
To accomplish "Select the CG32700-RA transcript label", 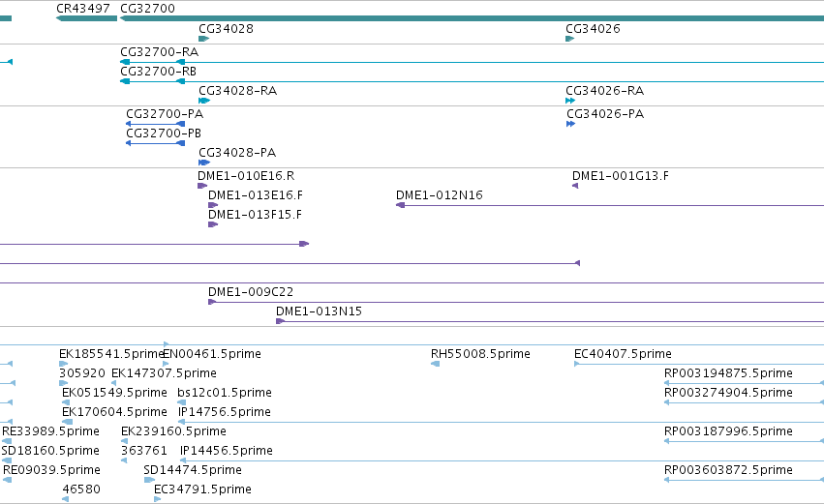I will click(x=159, y=52).
